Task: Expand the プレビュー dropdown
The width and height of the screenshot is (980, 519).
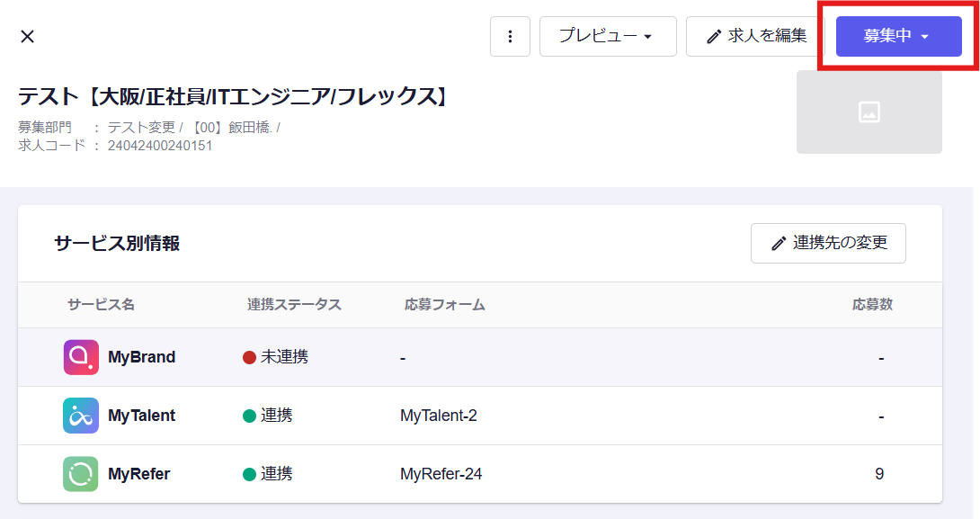Action: pyautogui.click(x=607, y=36)
